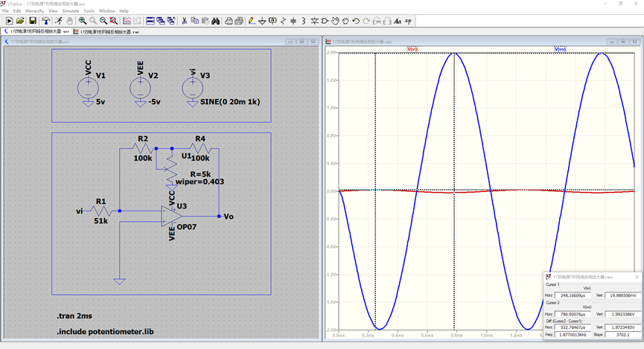Click the V(vo) trace label
This screenshot has height=349, width=644.
tap(560, 49)
